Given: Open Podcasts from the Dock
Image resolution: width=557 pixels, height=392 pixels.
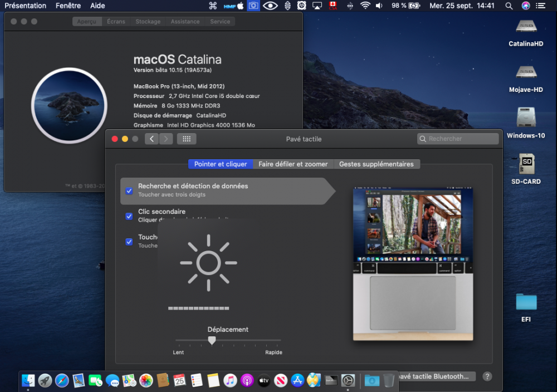Looking at the screenshot, I should pos(247,381).
